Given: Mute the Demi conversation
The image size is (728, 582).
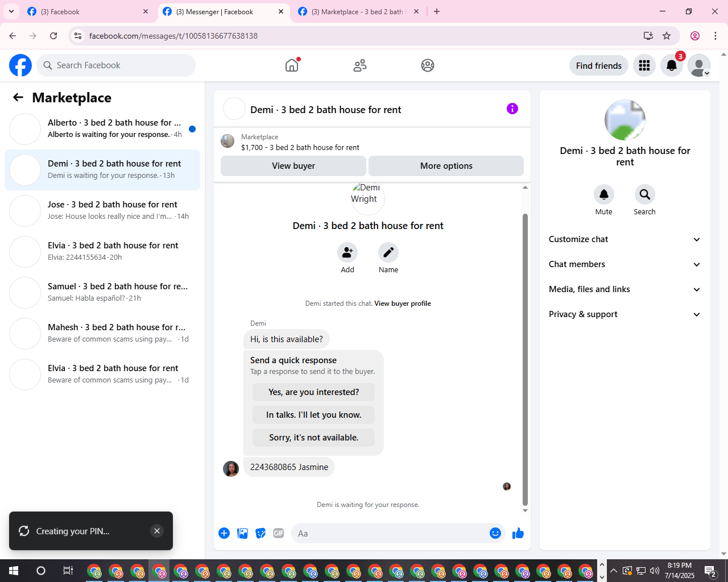Looking at the screenshot, I should pos(604,194).
